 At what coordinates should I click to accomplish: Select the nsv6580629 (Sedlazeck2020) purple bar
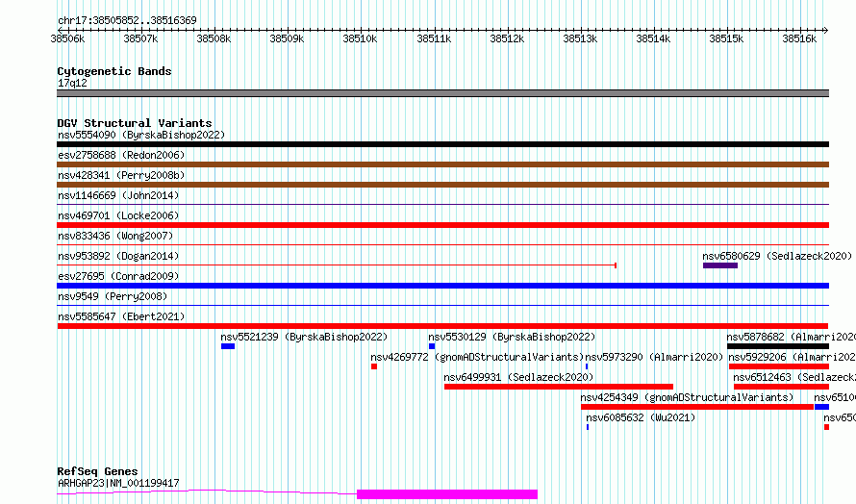(x=720, y=265)
